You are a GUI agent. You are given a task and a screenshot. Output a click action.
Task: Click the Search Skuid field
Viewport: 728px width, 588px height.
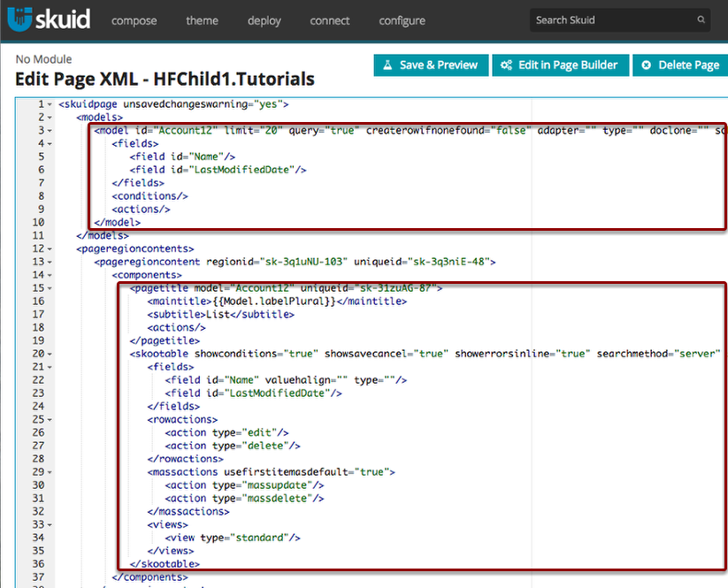click(620, 20)
